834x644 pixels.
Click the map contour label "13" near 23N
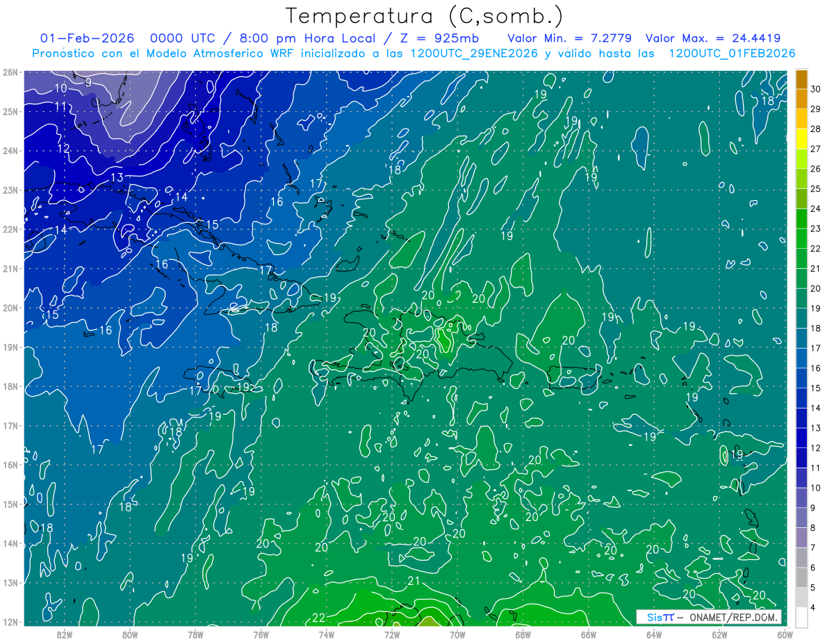[x=117, y=178]
